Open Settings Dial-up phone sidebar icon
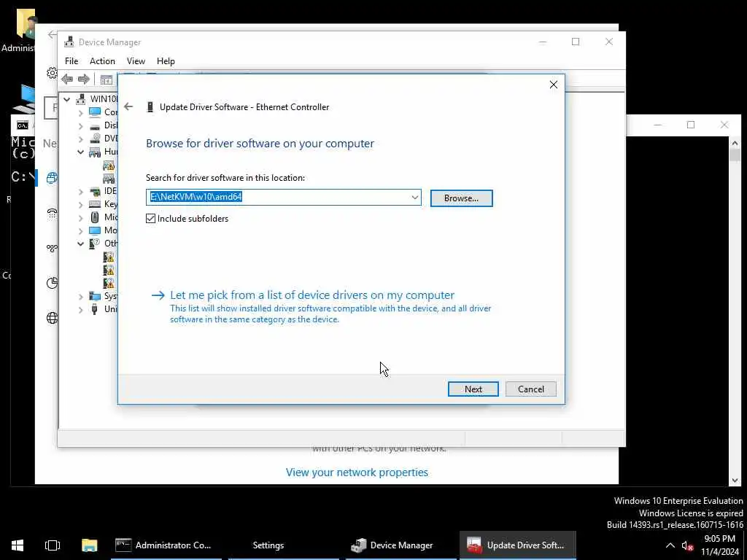 click(x=52, y=213)
